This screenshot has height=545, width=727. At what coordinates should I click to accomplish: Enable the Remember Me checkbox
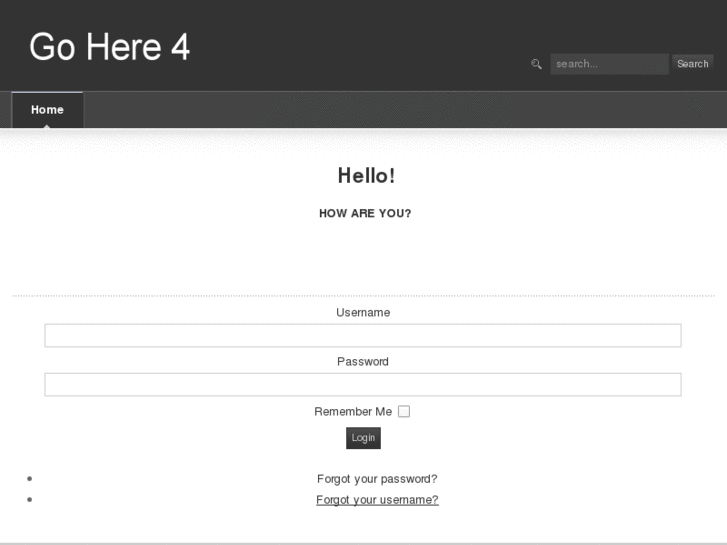(x=404, y=411)
